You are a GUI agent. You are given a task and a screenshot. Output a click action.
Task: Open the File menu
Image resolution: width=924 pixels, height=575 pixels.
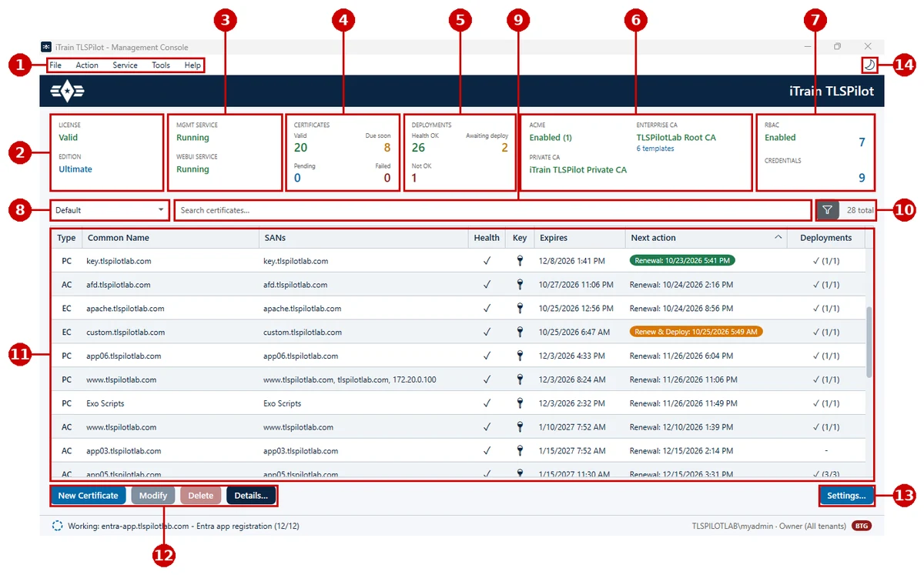pyautogui.click(x=55, y=65)
